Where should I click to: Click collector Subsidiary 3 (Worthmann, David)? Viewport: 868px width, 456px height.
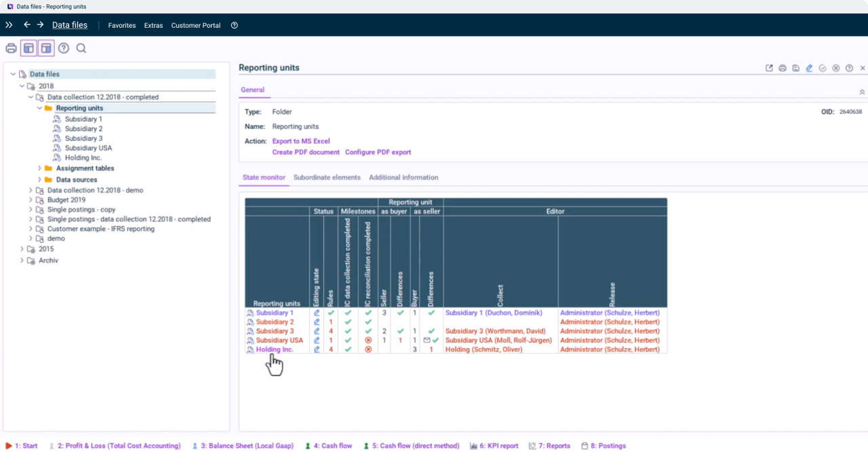pyautogui.click(x=495, y=331)
